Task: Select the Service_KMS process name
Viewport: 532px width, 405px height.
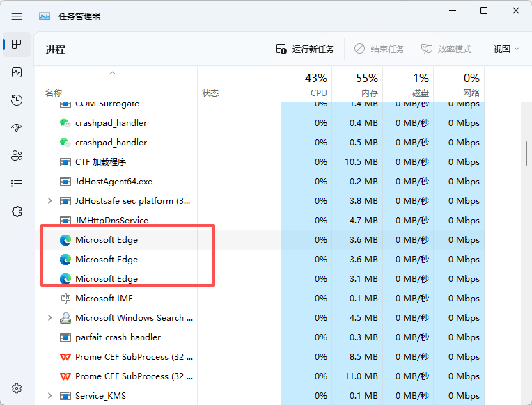Action: tap(100, 396)
